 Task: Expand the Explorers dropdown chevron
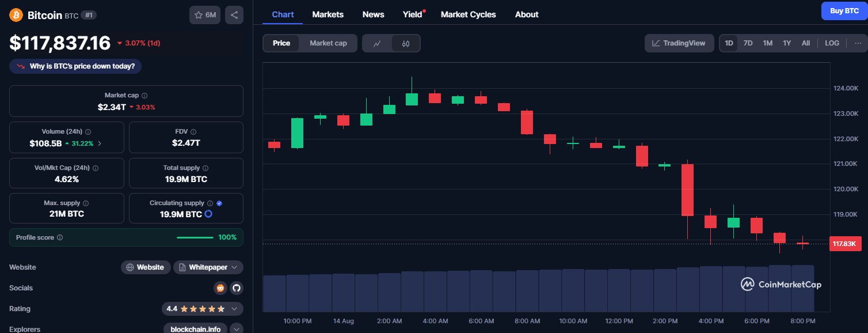[237, 329]
